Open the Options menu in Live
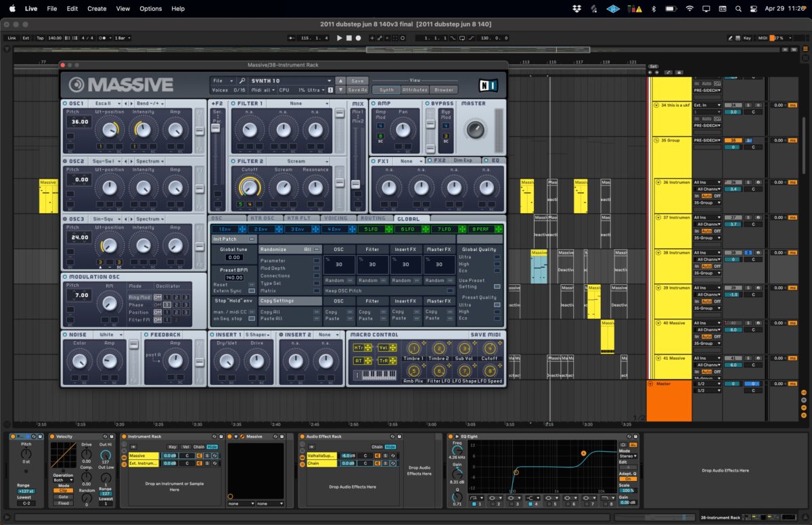The image size is (812, 525). coord(150,9)
